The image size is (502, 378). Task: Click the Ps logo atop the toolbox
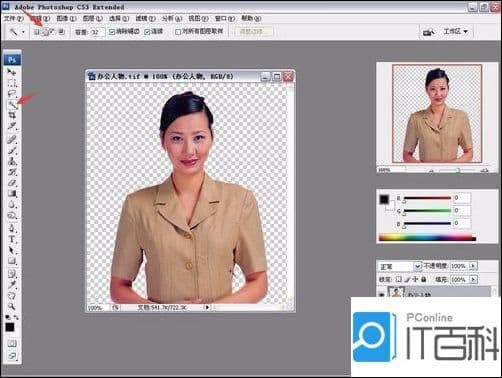pos(12,60)
